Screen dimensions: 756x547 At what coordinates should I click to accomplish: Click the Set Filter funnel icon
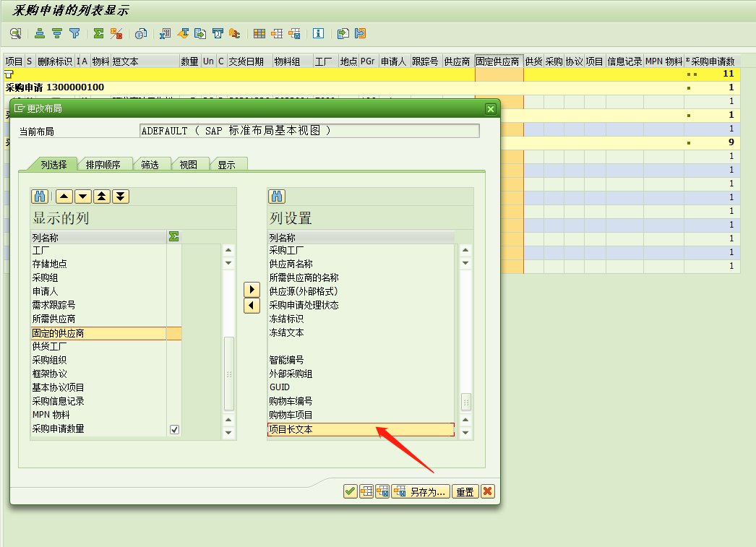(x=74, y=33)
